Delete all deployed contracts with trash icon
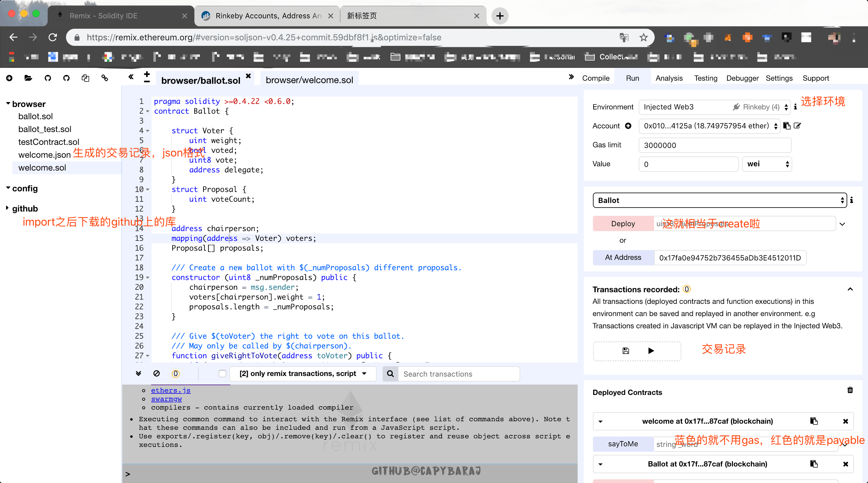 point(850,390)
